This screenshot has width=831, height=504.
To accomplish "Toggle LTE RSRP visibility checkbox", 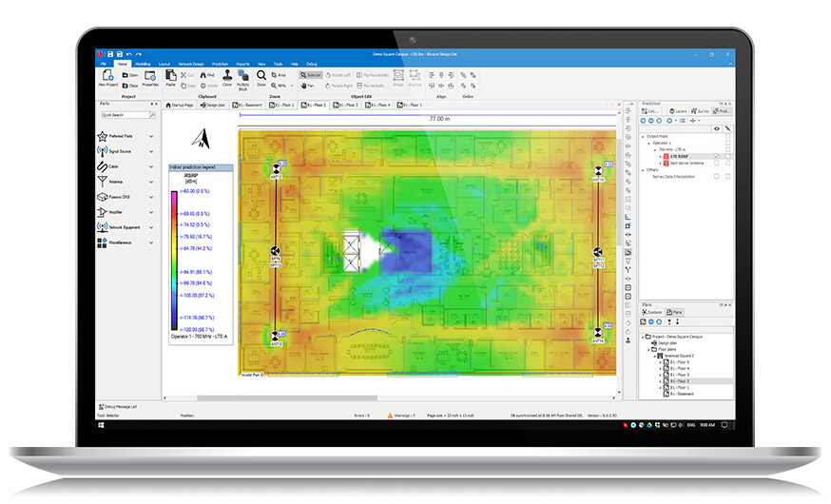I will pyautogui.click(x=717, y=156).
